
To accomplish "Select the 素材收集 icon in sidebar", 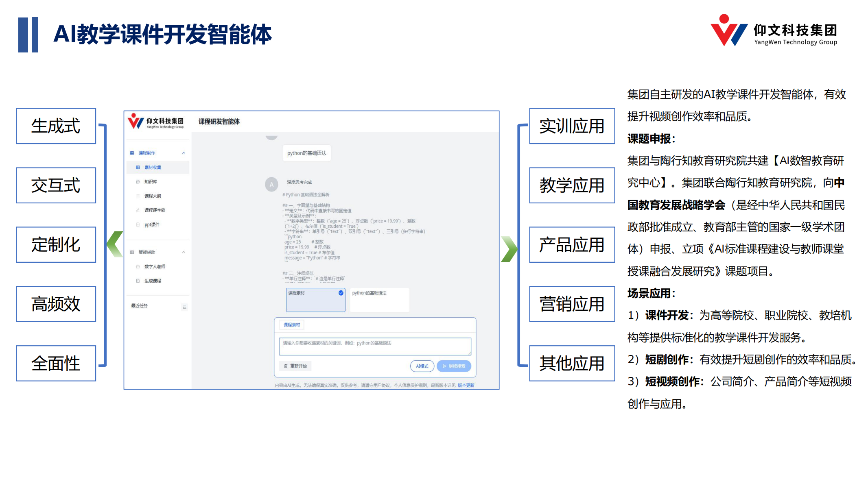I will 137,167.
